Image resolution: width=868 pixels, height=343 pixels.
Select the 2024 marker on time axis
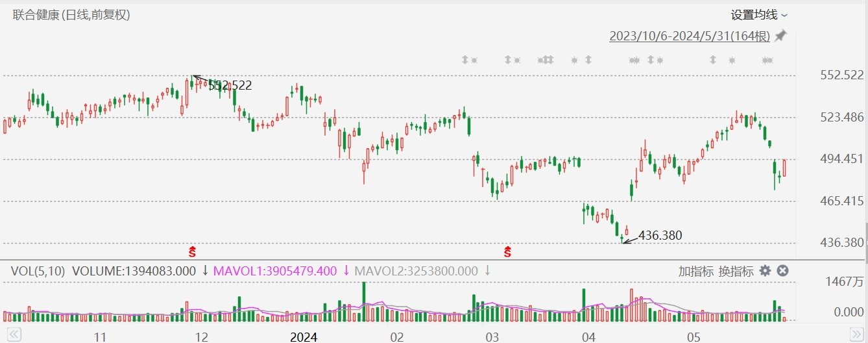tap(303, 337)
